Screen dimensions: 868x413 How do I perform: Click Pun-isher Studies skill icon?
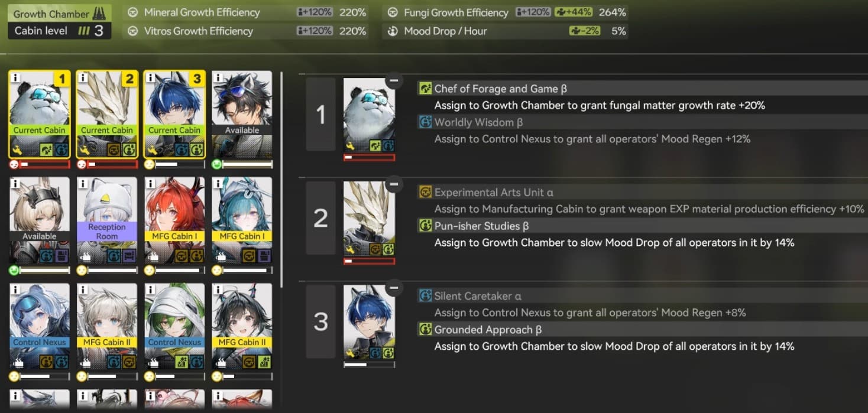425,226
